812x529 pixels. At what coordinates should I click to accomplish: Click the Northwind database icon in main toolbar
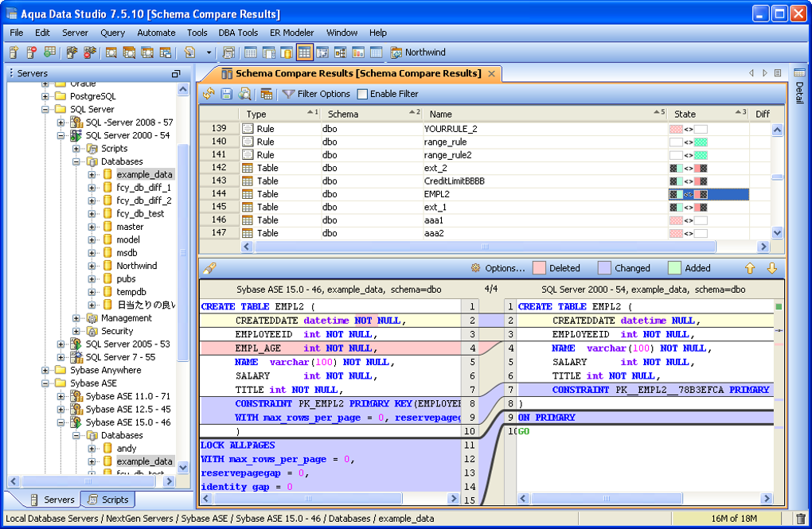(396, 53)
